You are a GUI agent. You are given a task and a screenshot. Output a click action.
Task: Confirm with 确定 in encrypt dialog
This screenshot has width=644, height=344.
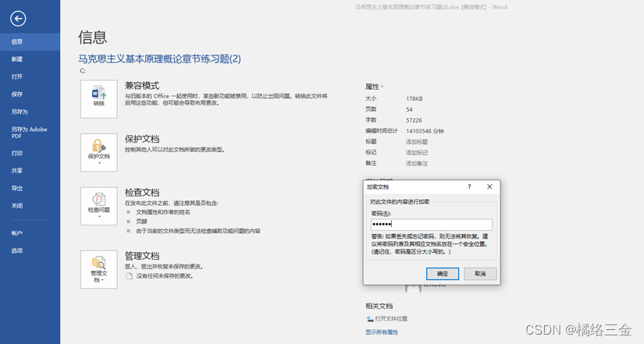443,274
